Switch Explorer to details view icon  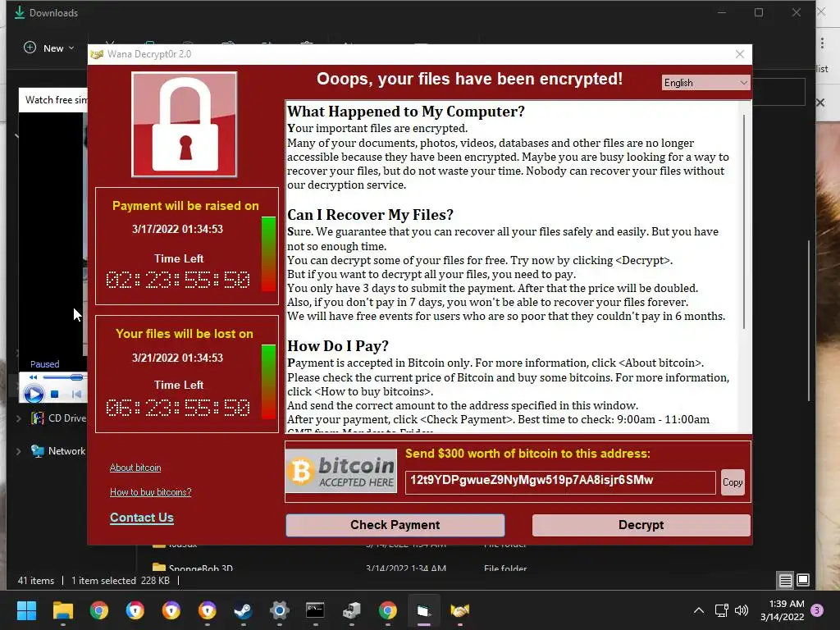coord(785,580)
